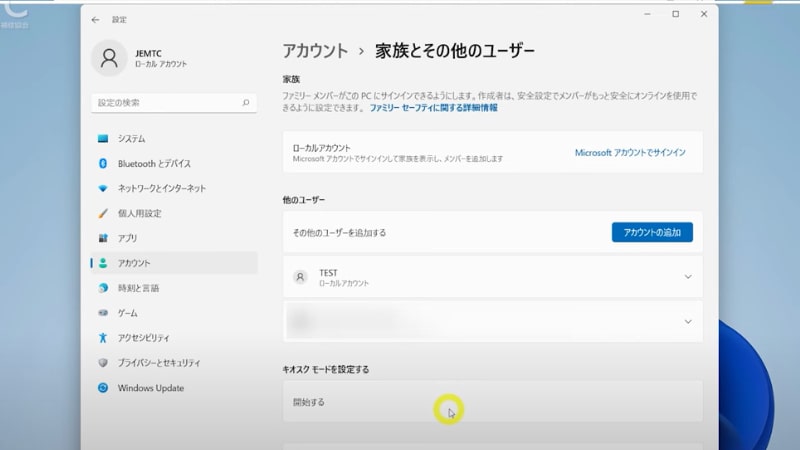Screen dimensions: 800x450
Task: Click the Bluetooth icon in sidebar
Action: pos(103,163)
